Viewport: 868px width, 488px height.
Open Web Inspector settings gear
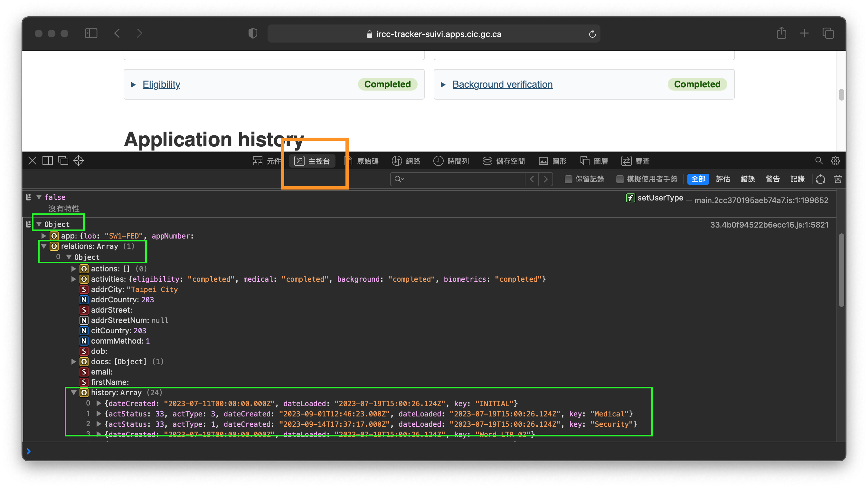(x=835, y=161)
